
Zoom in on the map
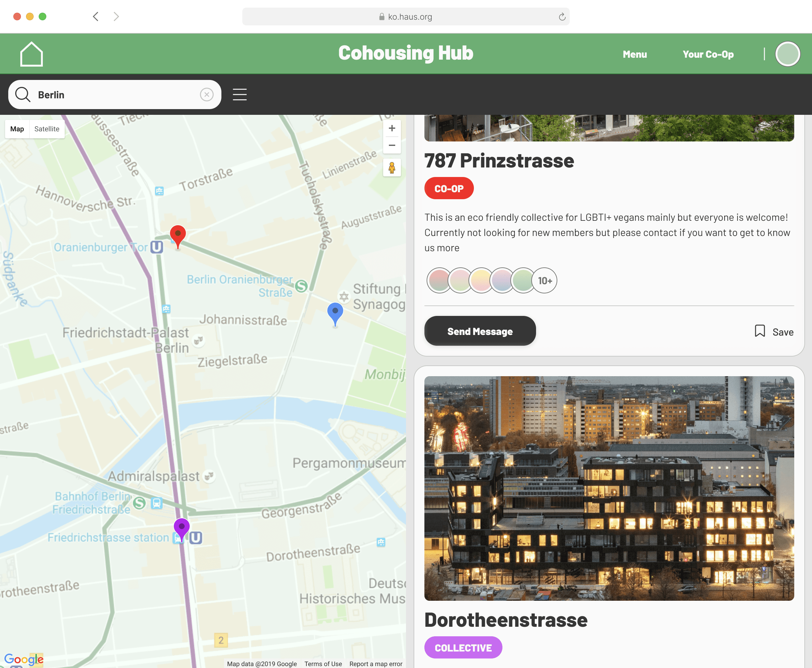click(x=392, y=128)
